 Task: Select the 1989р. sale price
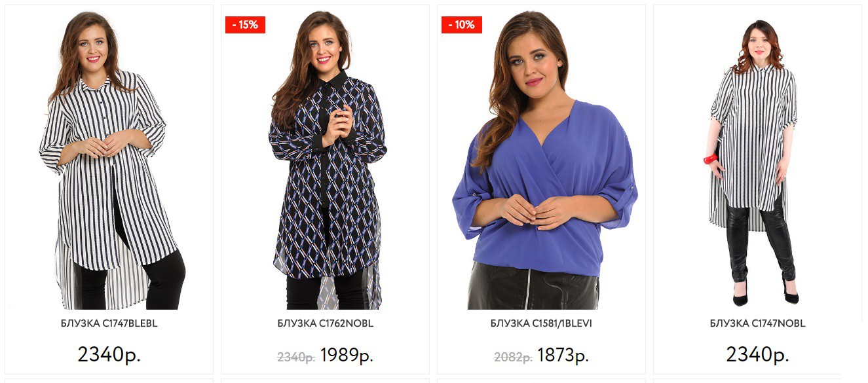tap(347, 356)
